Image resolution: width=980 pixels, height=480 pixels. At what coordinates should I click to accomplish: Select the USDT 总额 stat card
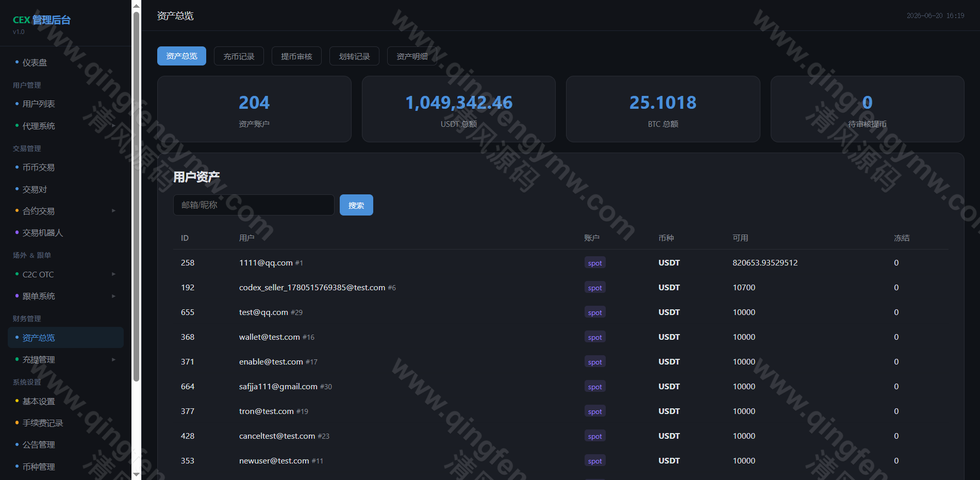[459, 109]
